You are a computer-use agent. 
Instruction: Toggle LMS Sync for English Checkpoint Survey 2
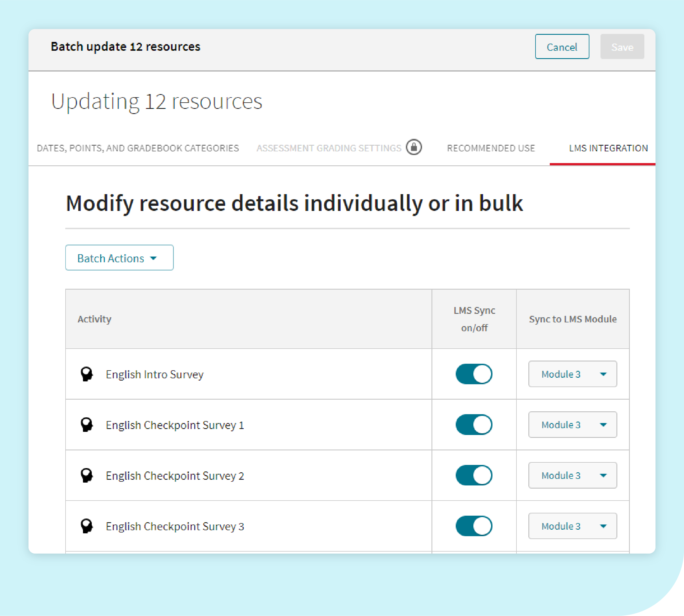pyautogui.click(x=474, y=475)
